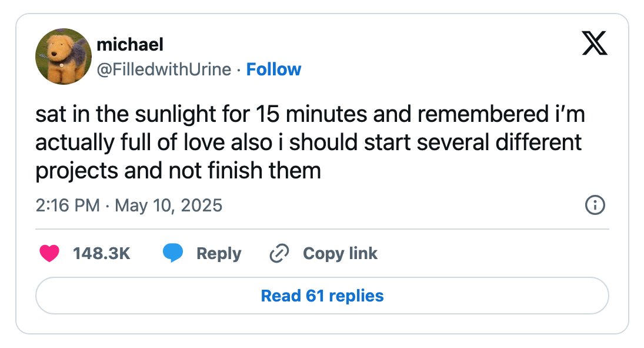The image size is (644, 348).
Task: Open the 2:16 PM timestamp
Action: [x=68, y=206]
